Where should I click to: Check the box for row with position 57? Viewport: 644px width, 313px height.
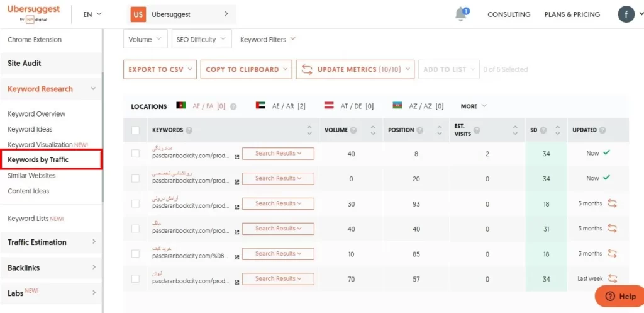tap(136, 279)
